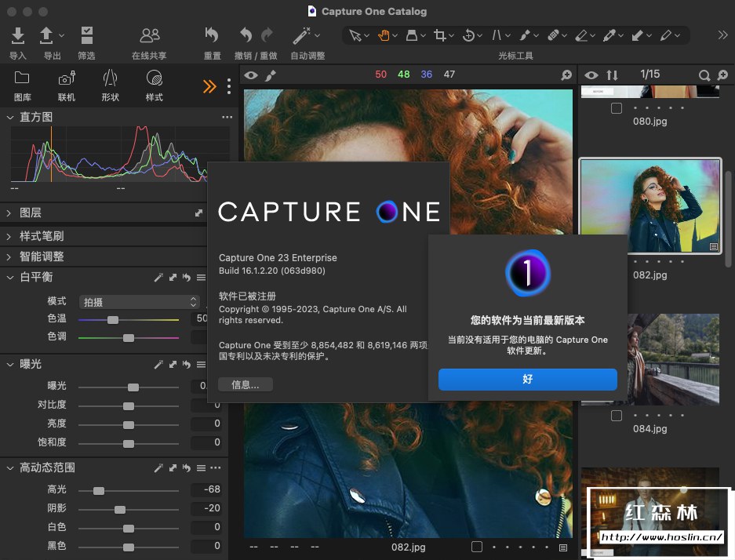Open the white balance mode dropdown (拍摄)
This screenshot has height=560, width=735.
tap(140, 302)
